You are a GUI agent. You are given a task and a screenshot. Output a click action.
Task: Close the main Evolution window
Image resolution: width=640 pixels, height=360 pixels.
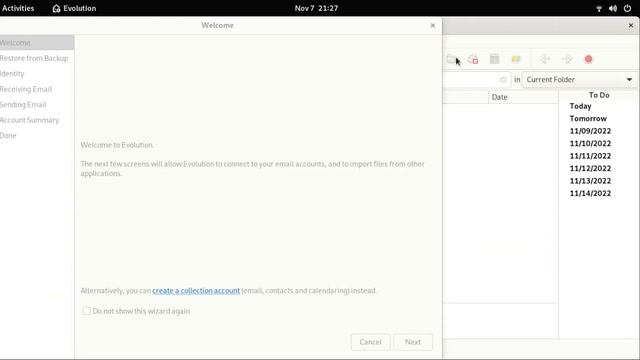pyautogui.click(x=631, y=25)
